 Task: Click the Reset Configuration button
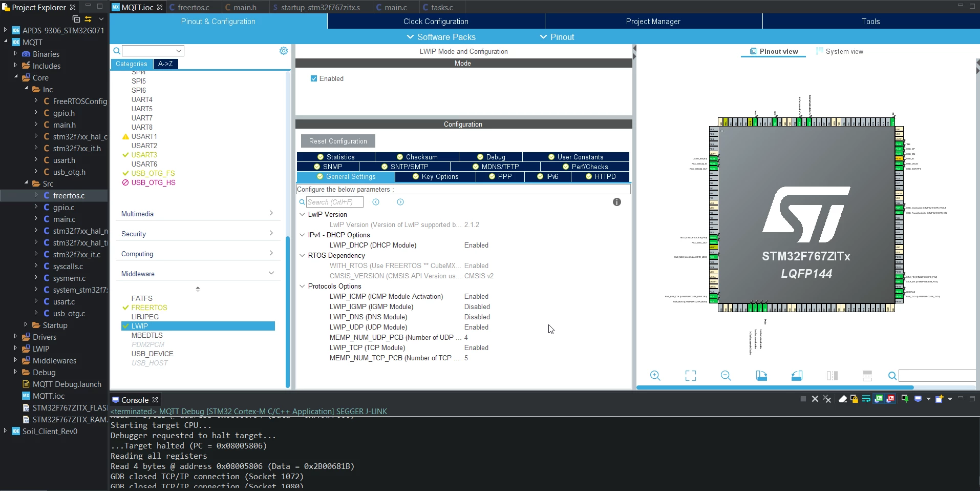338,141
